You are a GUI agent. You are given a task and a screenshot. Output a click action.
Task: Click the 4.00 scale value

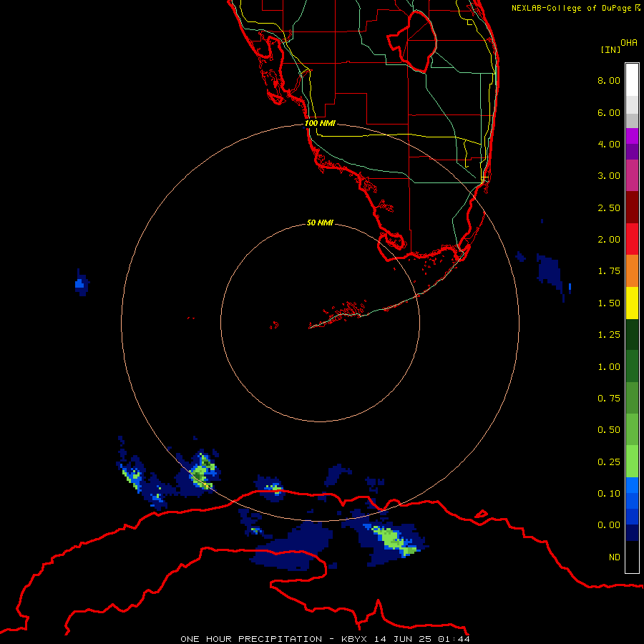point(609,144)
